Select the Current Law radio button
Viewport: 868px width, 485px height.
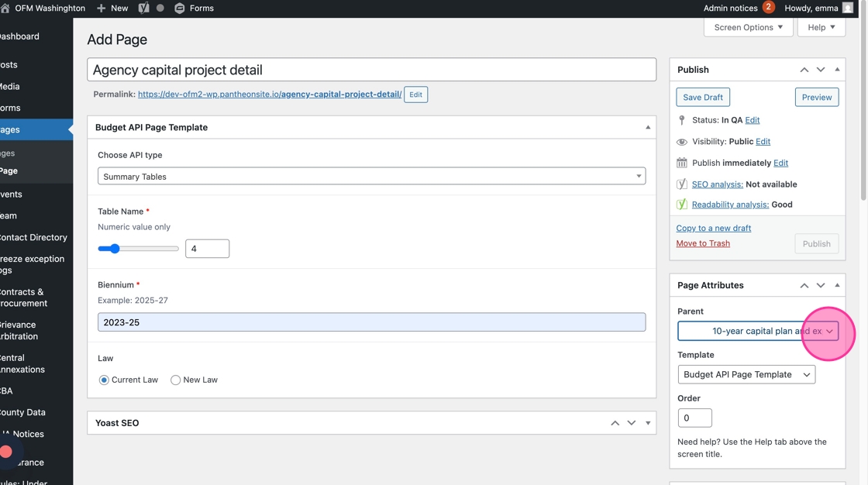coord(104,380)
